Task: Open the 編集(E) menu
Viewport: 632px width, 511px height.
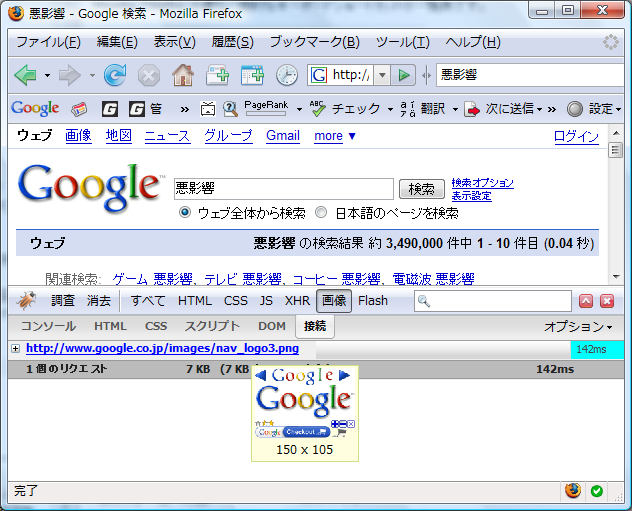Action: click(x=117, y=42)
